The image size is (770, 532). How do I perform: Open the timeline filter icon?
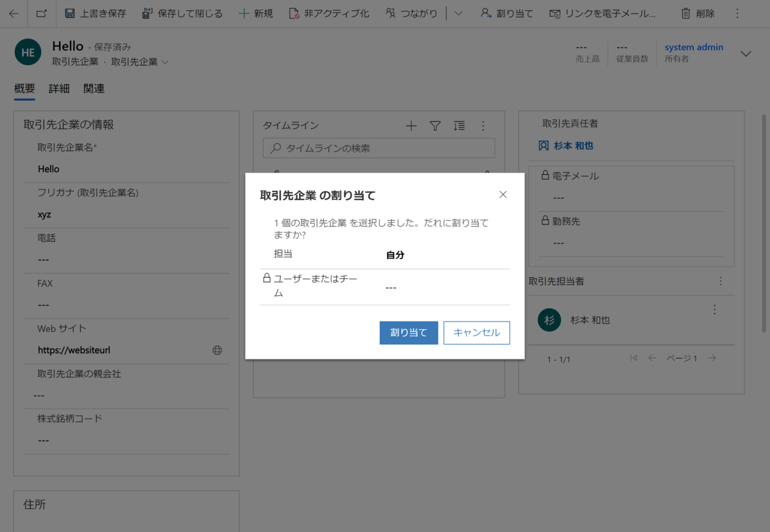point(435,126)
